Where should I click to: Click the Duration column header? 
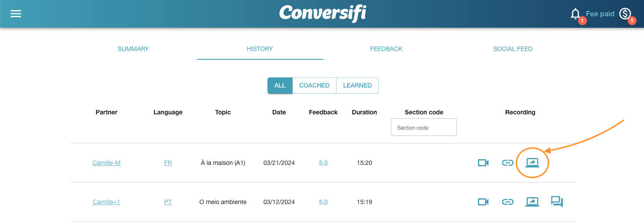pyautogui.click(x=364, y=112)
